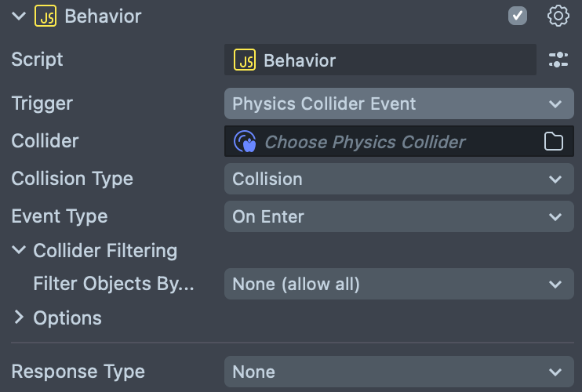582x392 pixels.
Task: Open the Filter Objects By dropdown
Action: (x=398, y=284)
